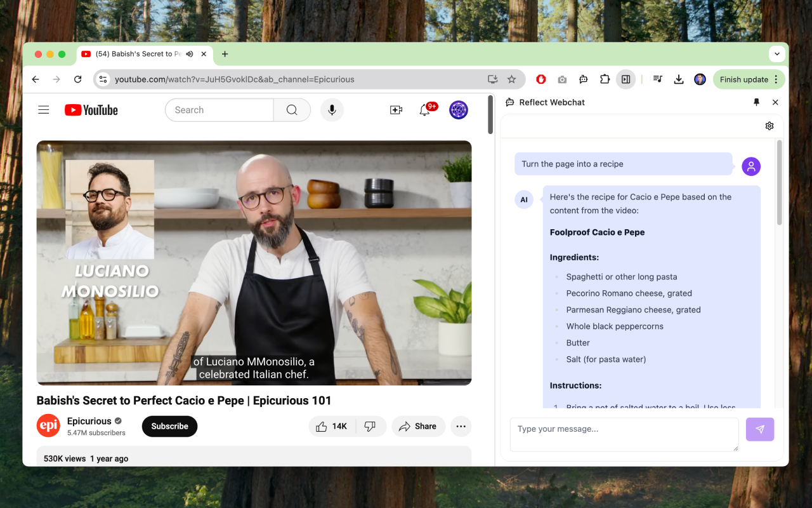The image size is (812, 508).
Task: Pin the Reflect Webchat panel
Action: 756,102
